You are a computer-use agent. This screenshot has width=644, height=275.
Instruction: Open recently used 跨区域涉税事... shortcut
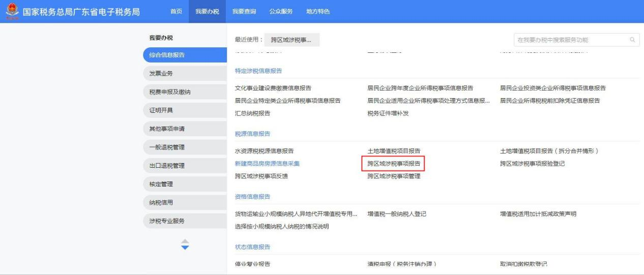[x=291, y=40]
